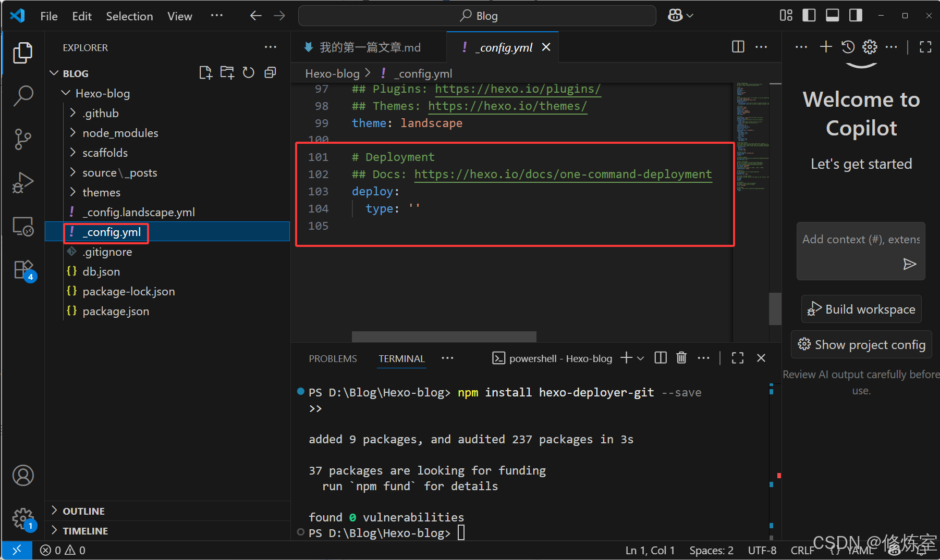The height and width of the screenshot is (560, 940).
Task: Open editor More Actions ellipsis
Action: point(761,47)
